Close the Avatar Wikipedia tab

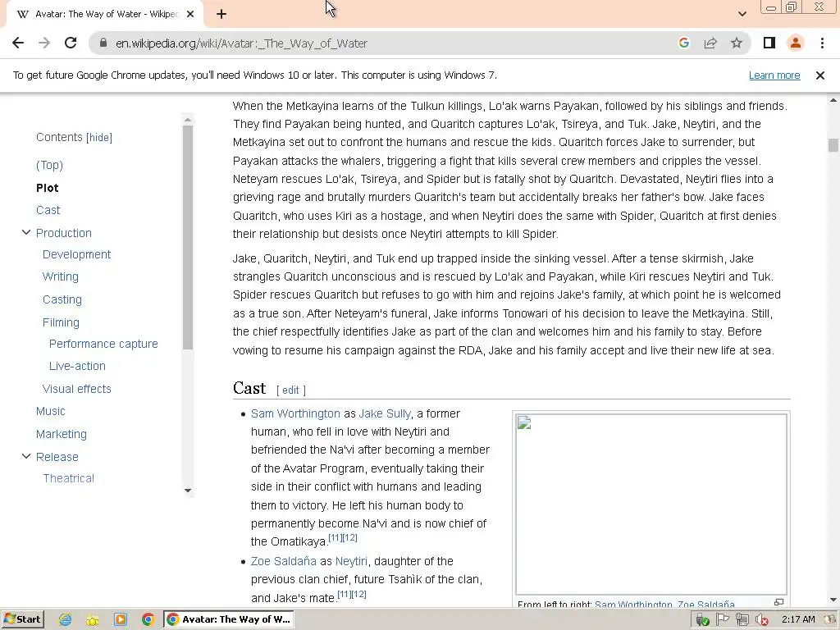[x=190, y=15]
